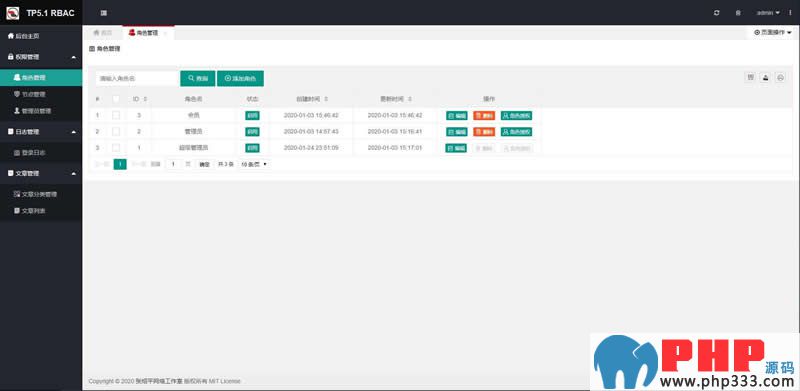Screen dimensions: 800x391
Task: Toggle sidebar collapse icon in top bar
Action: pos(104,13)
